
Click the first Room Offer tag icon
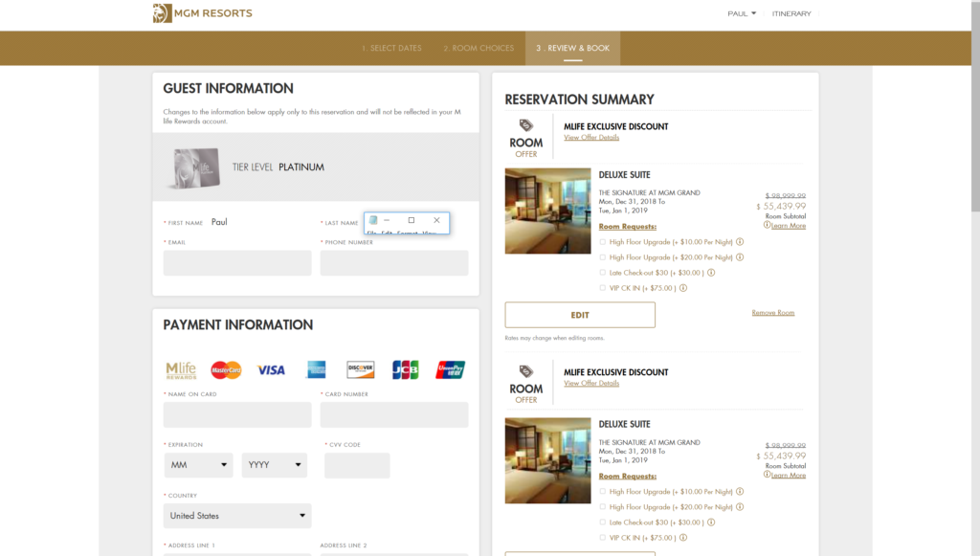(526, 125)
